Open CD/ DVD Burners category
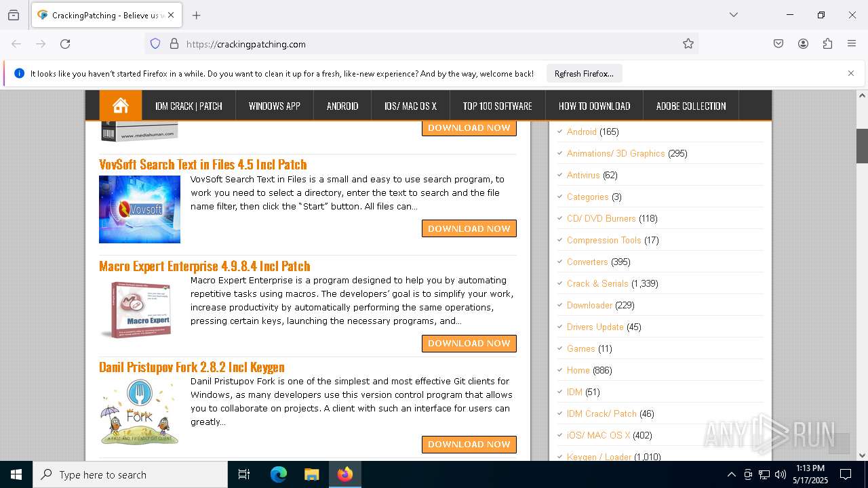This screenshot has height=488, width=868. [601, 218]
